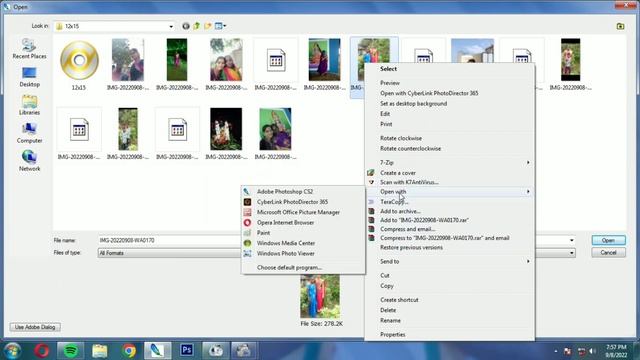
Task: Expand the Open with submenu arrow
Action: (x=528, y=191)
